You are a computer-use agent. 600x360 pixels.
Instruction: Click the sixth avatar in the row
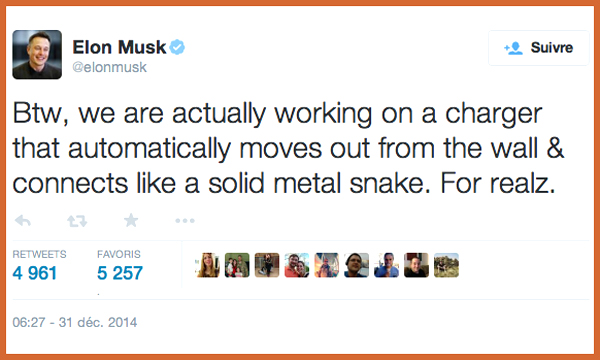[356, 265]
